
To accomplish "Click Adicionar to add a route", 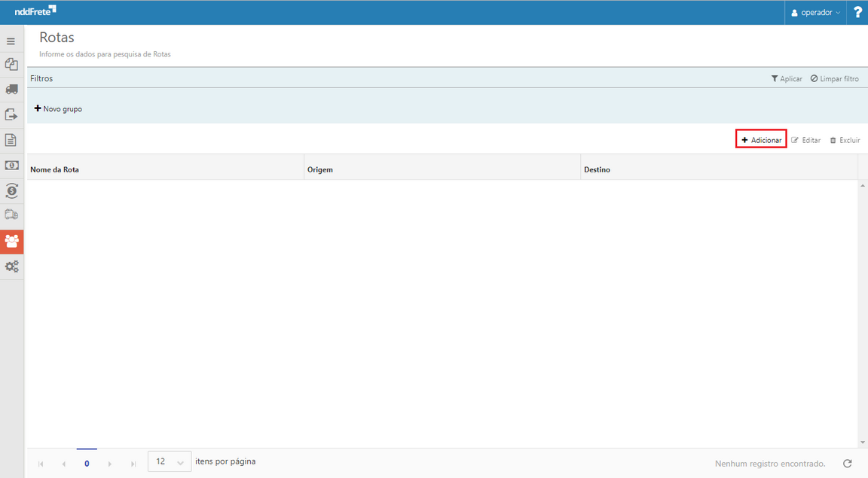I will pyautogui.click(x=761, y=140).
